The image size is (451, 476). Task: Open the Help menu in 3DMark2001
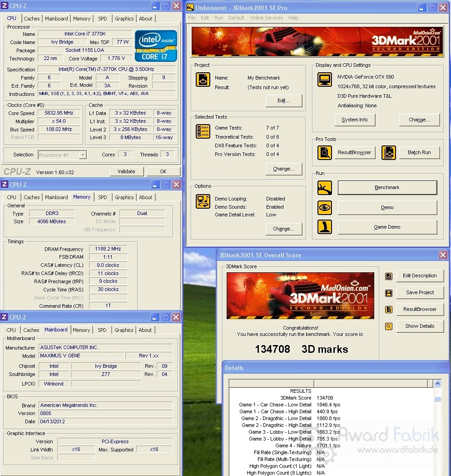point(293,18)
